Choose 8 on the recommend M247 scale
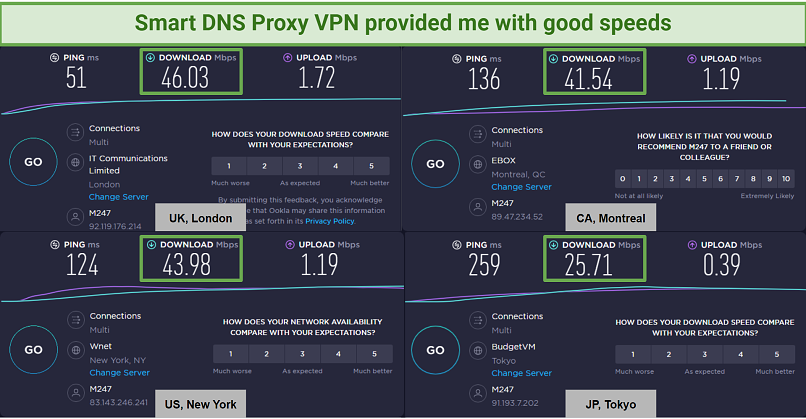Image resolution: width=806 pixels, height=419 pixels. pyautogui.click(x=753, y=179)
